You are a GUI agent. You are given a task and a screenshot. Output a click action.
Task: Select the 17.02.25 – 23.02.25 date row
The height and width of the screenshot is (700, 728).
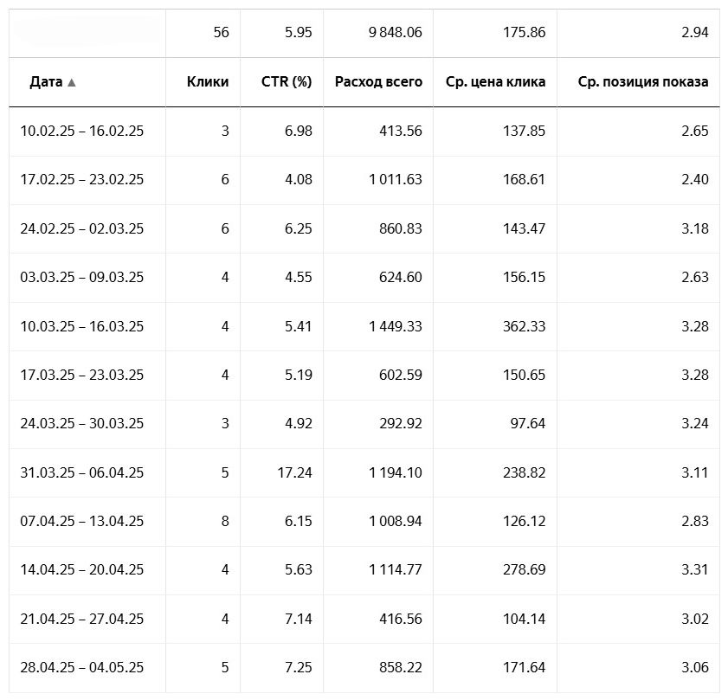82,180
